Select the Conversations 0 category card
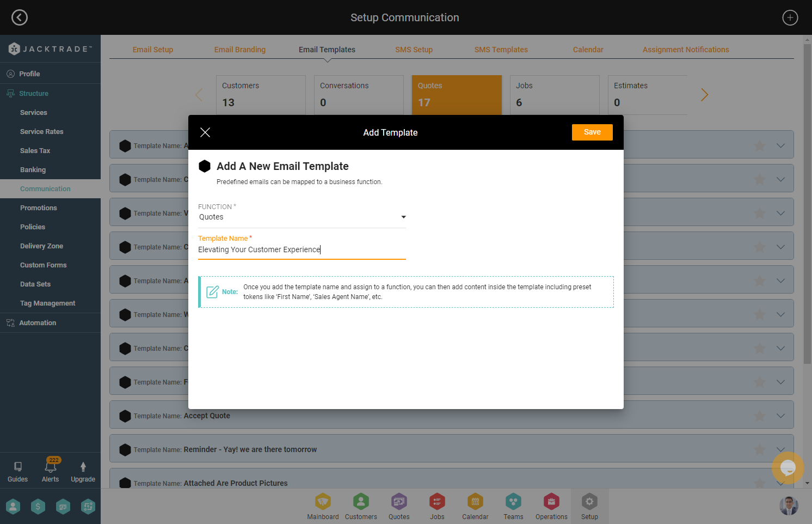Image resolution: width=812 pixels, height=524 pixels. (x=359, y=95)
